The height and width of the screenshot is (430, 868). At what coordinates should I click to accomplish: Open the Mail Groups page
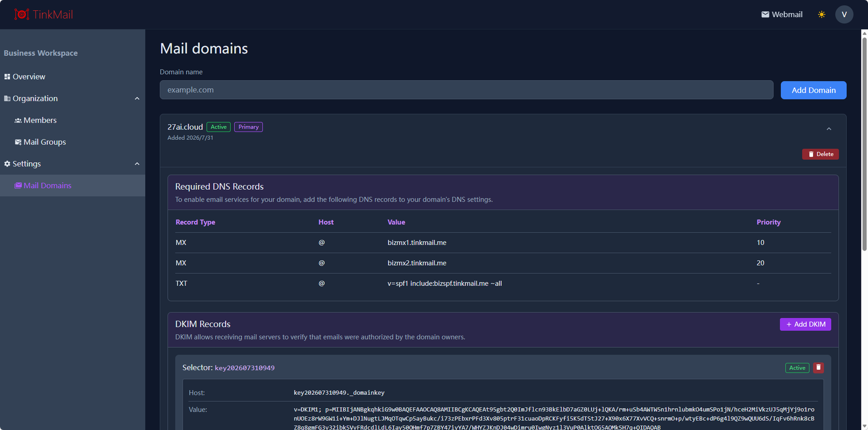point(73,142)
